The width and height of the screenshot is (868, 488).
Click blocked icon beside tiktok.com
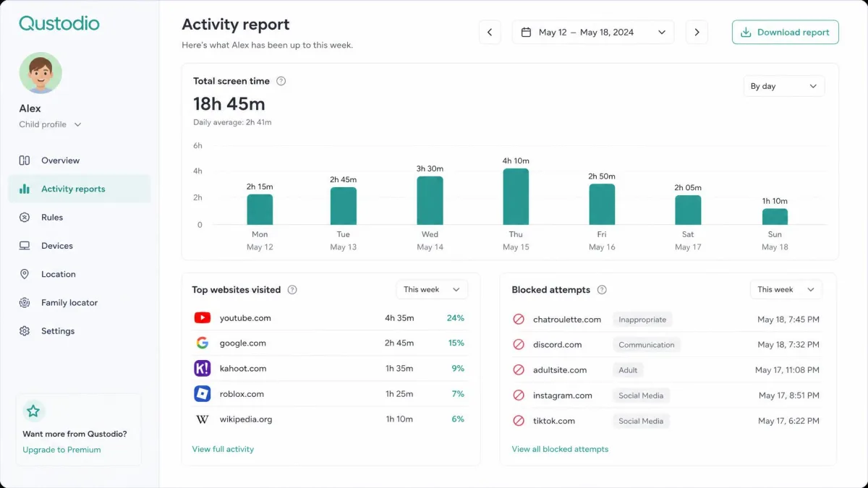click(519, 421)
